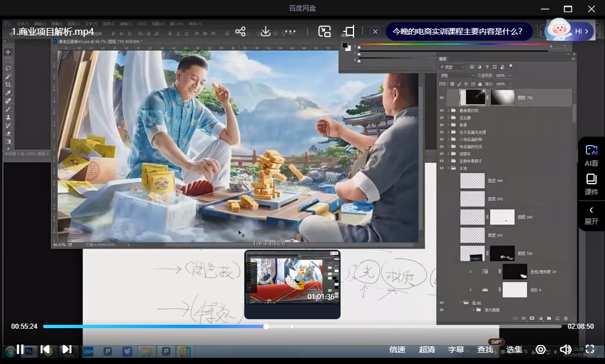Toggle visibility of 柱子后面光处理 group
The height and width of the screenshot is (364, 605).
(x=442, y=132)
